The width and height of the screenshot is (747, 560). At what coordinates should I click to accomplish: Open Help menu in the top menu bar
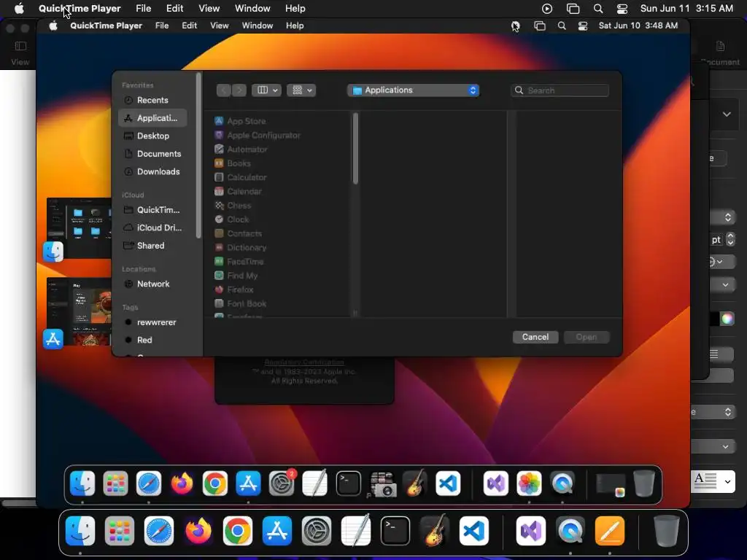click(295, 9)
